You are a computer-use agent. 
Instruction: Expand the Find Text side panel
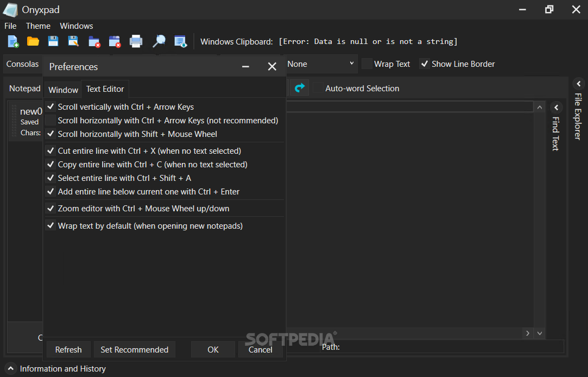556,108
